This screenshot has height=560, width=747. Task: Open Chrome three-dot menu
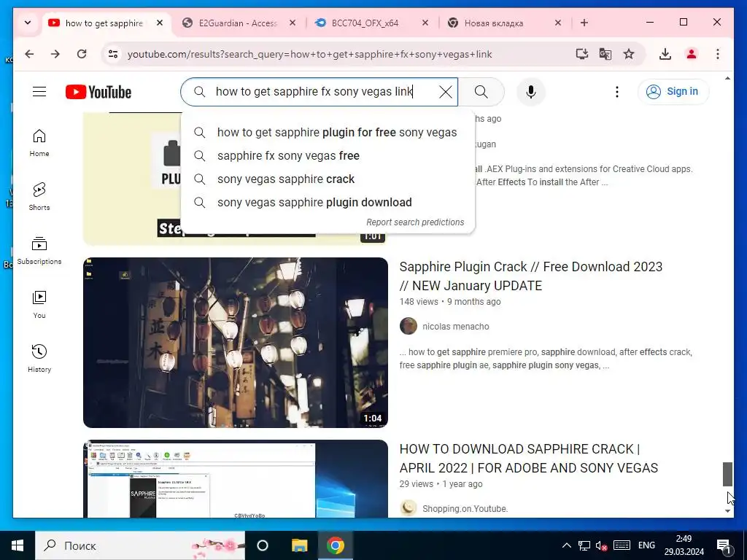pos(718,54)
